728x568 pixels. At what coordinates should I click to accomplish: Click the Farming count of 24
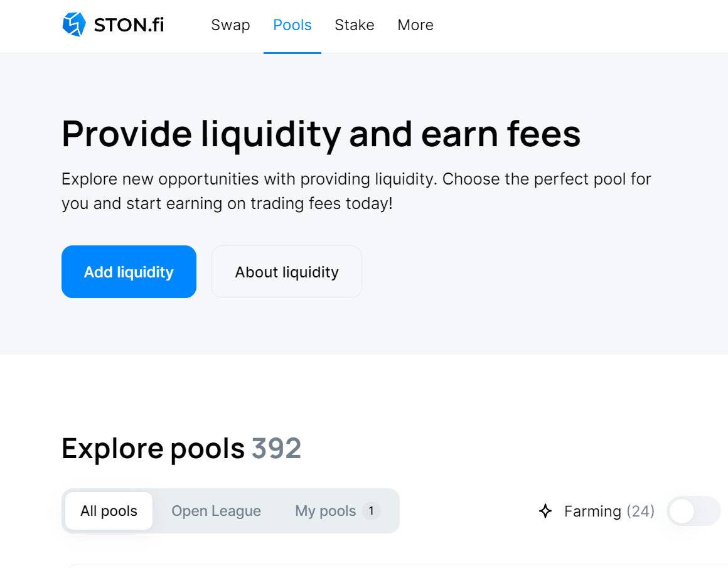pos(640,512)
